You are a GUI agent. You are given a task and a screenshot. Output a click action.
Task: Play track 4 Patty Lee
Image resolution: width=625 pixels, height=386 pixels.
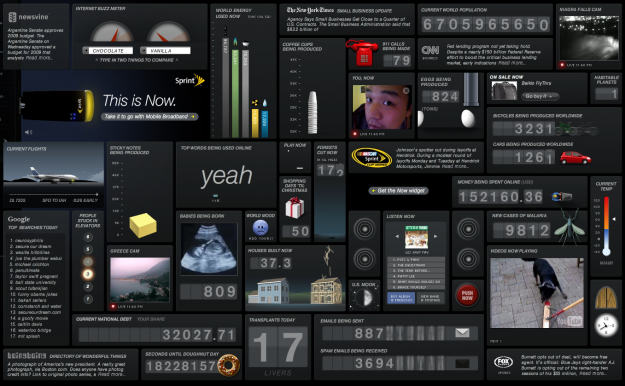[416, 276]
